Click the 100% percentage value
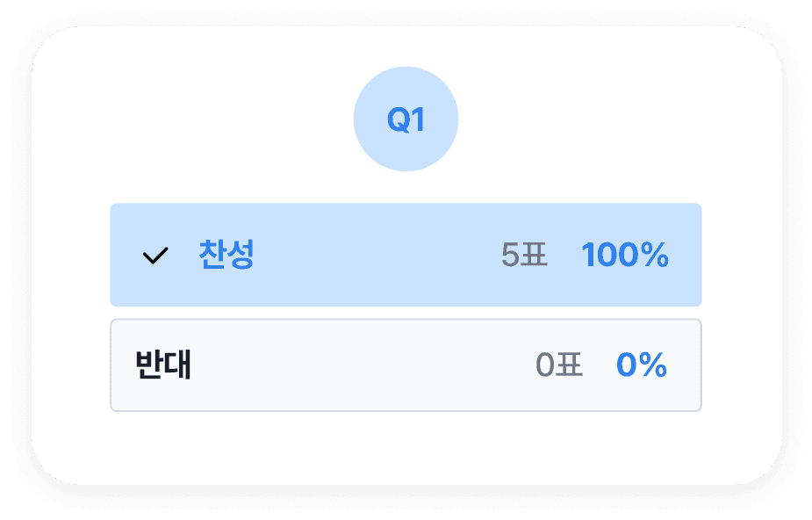 click(x=626, y=256)
